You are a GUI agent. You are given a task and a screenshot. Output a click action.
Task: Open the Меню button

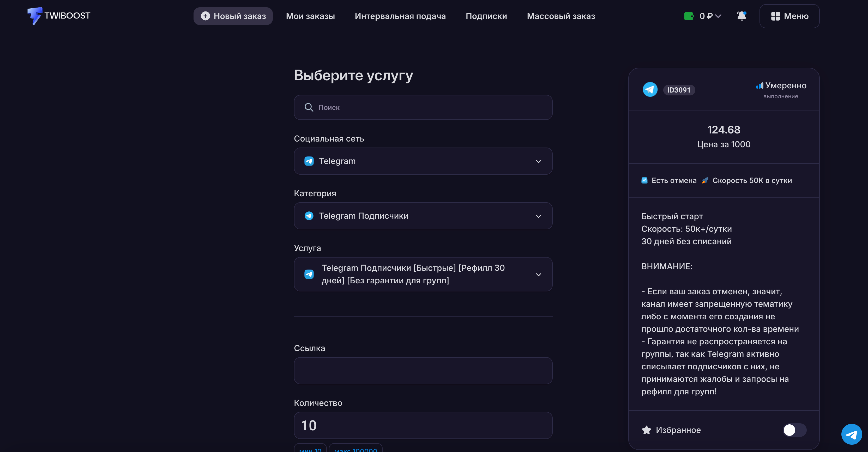tap(789, 16)
